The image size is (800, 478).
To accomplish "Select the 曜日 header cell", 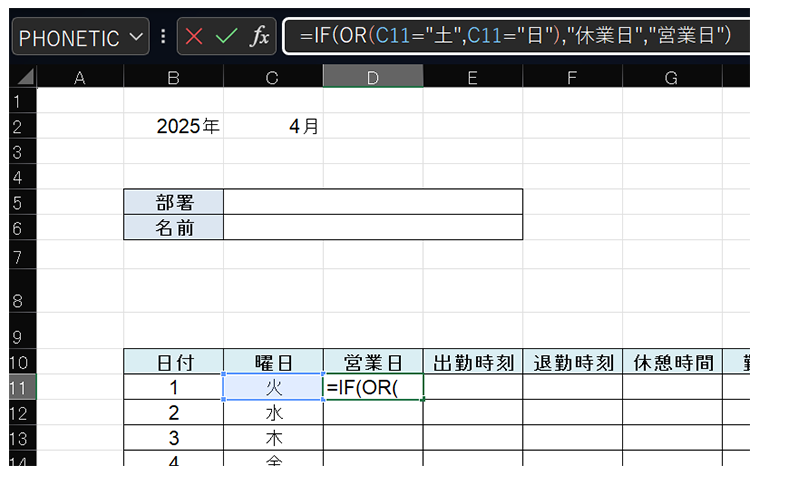I will [x=273, y=361].
